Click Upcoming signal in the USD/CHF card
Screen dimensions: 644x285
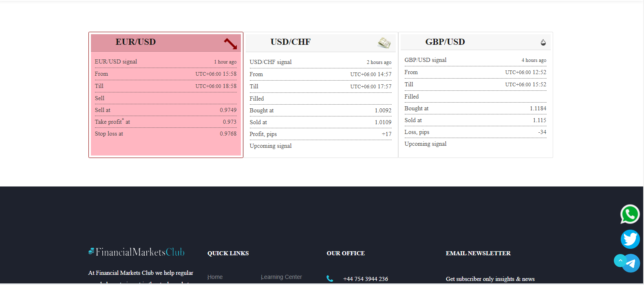(271, 146)
